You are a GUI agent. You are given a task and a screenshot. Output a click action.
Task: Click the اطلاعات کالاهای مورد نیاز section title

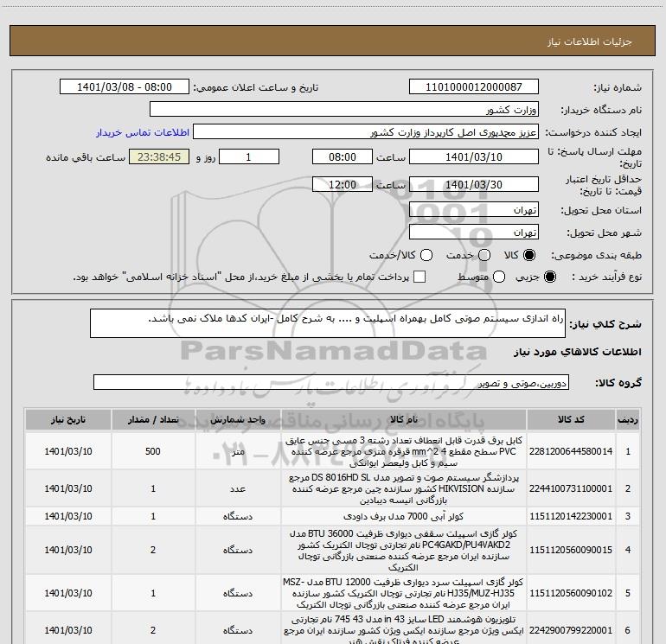pyautogui.click(x=577, y=352)
